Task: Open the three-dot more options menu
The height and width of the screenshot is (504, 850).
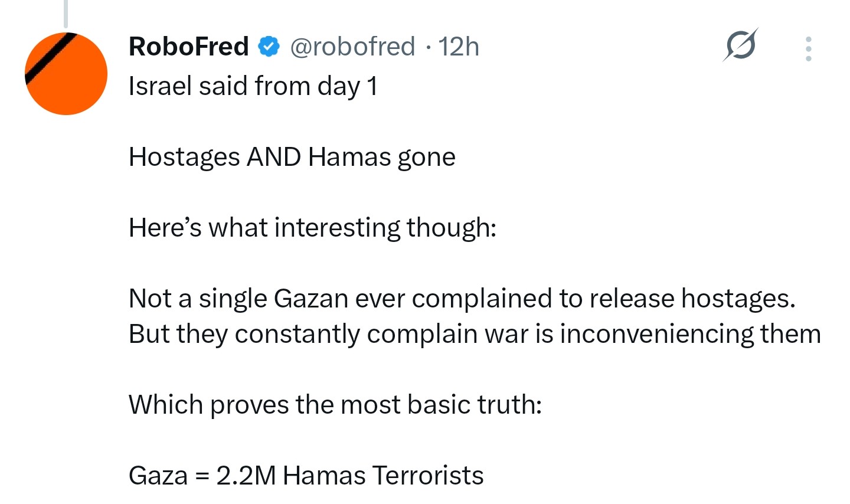Action: [808, 48]
